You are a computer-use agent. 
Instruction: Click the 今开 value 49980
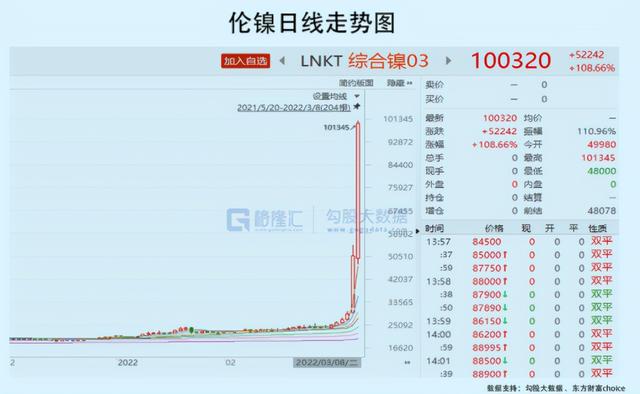pos(602,145)
